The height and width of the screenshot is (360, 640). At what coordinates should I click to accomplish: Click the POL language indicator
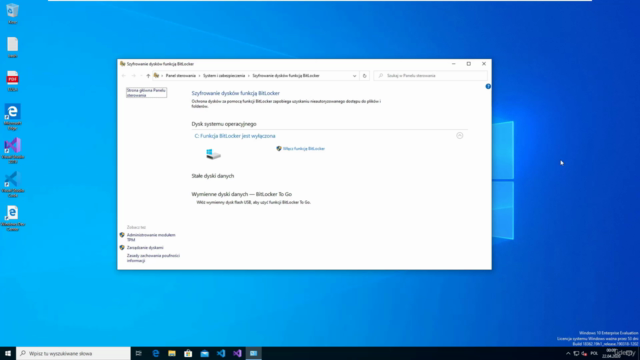[594, 353]
